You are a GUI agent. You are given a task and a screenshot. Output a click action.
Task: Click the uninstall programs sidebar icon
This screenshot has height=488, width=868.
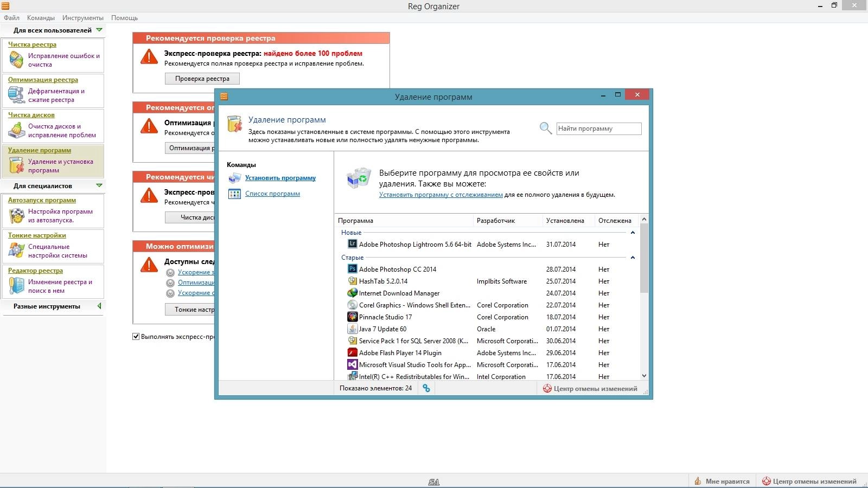(16, 165)
